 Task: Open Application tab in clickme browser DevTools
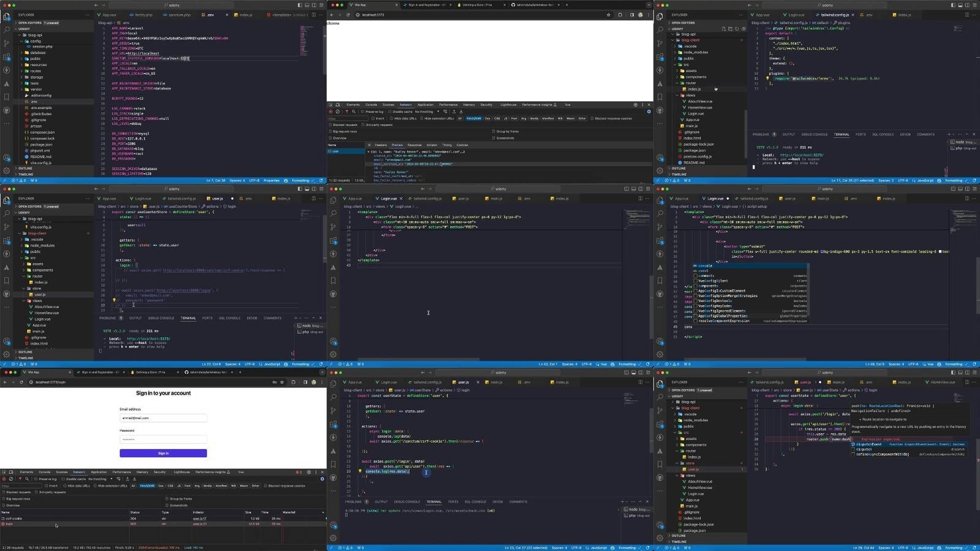[x=426, y=105]
